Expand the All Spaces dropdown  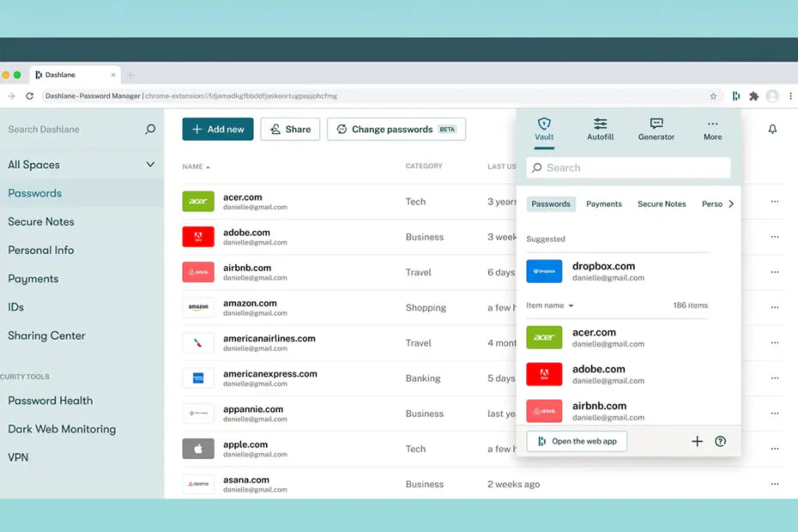point(150,165)
